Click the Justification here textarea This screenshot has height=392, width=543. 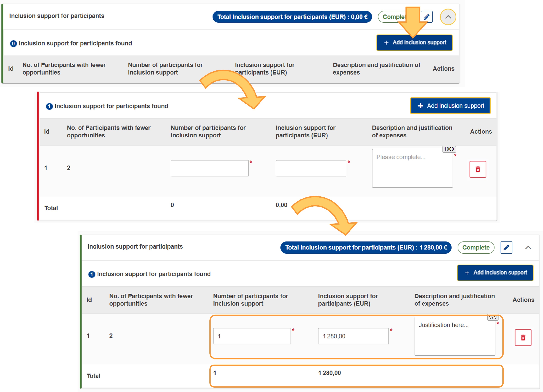[455, 336]
